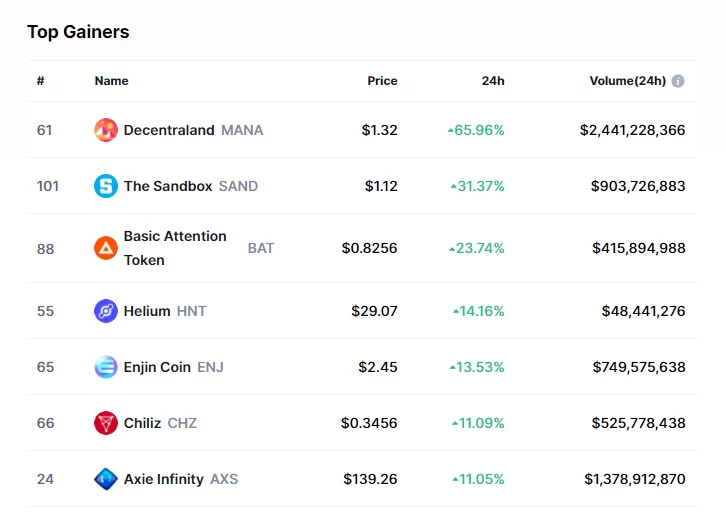Click the Enjin Coin logo icon
The width and height of the screenshot is (726, 515).
tap(106, 367)
